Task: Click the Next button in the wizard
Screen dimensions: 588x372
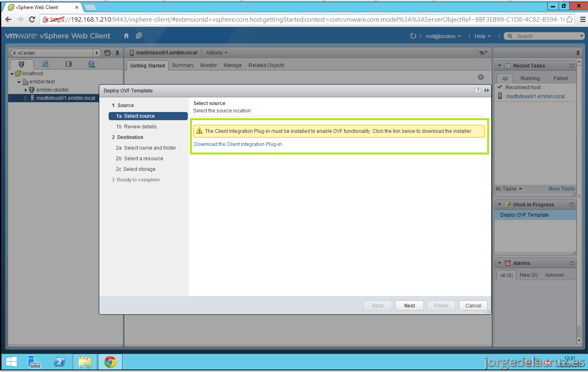Action: point(410,306)
